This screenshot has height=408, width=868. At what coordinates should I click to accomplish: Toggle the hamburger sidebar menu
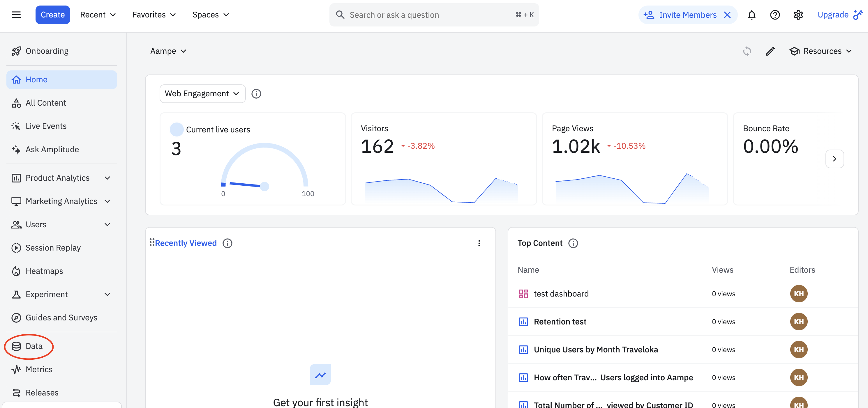point(16,15)
